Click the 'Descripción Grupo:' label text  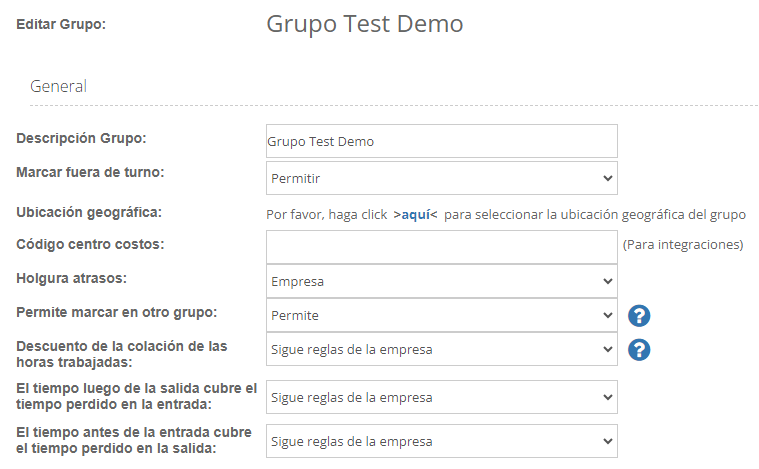[81, 138]
